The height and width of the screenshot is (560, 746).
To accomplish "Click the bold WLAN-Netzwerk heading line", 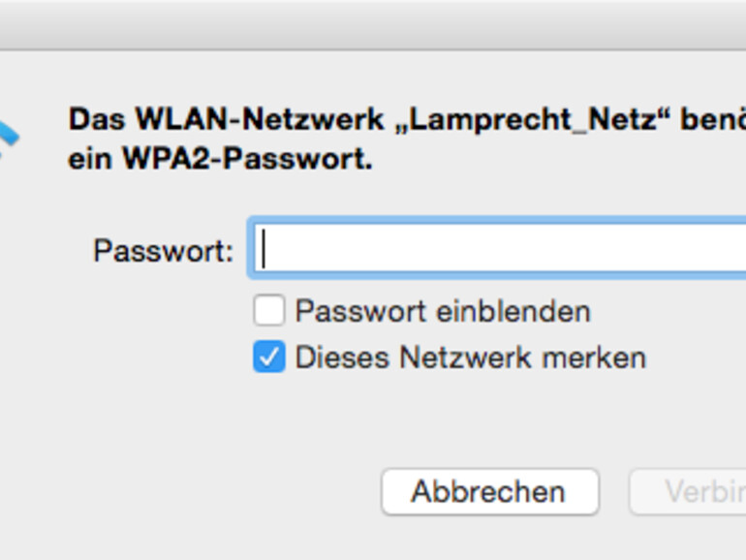I will click(x=388, y=120).
